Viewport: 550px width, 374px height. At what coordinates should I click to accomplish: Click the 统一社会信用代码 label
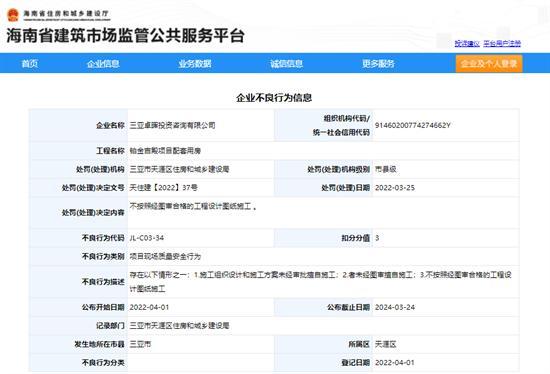click(x=341, y=132)
